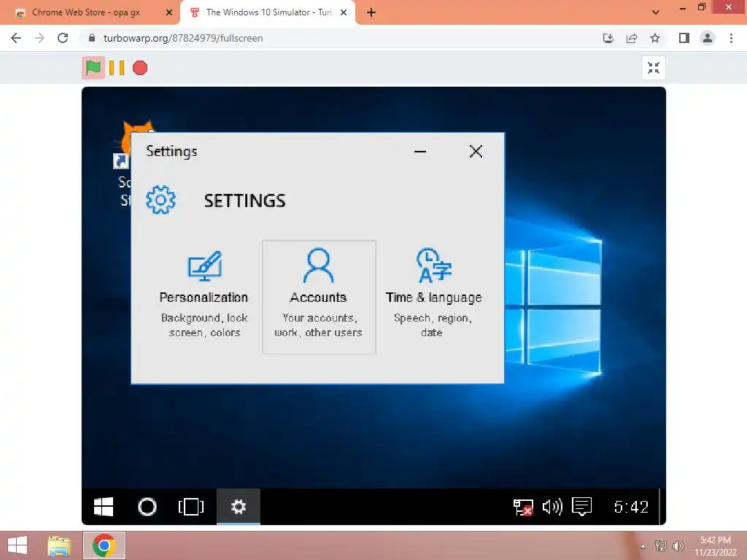Close the simulated Settings window
The image size is (747, 560).
pyautogui.click(x=476, y=152)
